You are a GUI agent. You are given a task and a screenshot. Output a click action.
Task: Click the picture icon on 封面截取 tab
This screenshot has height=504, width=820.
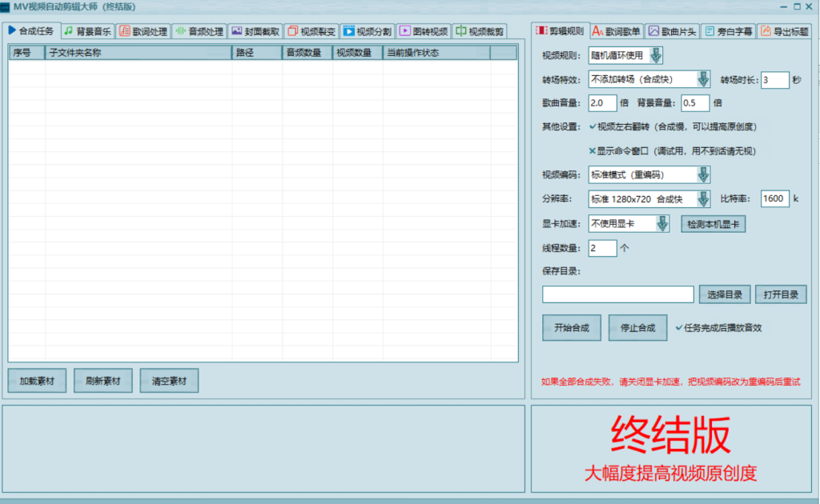(x=236, y=31)
